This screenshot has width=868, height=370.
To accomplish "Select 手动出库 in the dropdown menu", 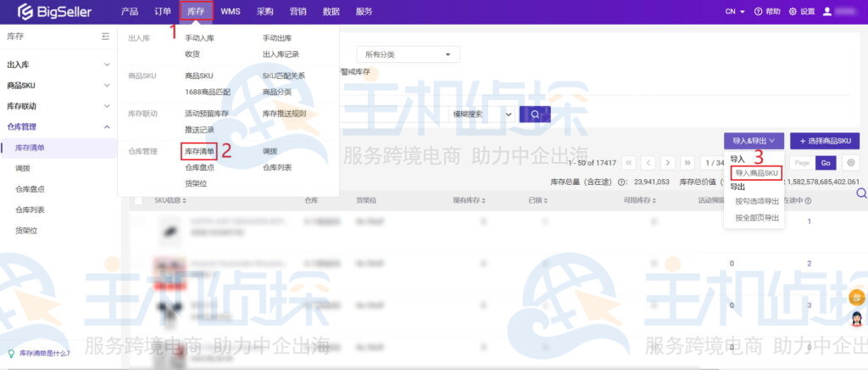I will [x=277, y=38].
